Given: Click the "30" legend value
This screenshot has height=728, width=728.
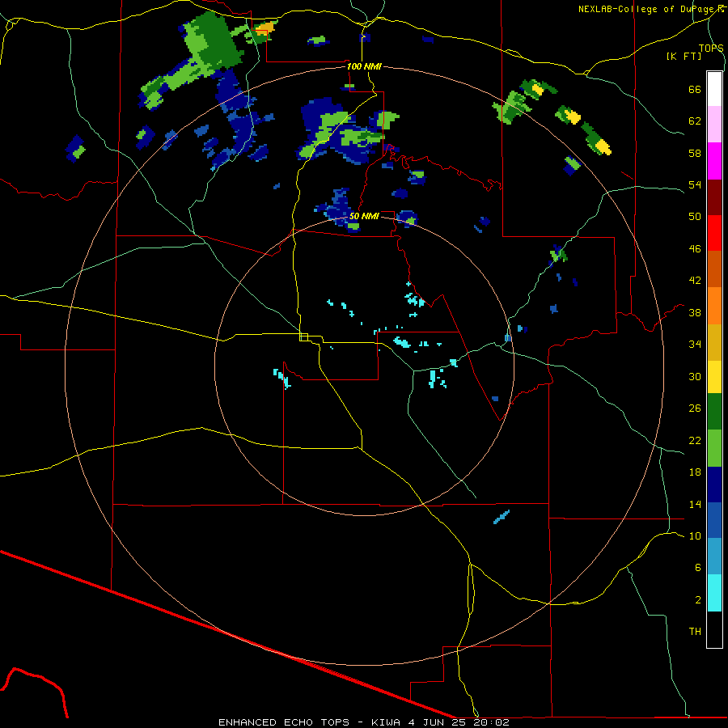Looking at the screenshot, I should [695, 376].
